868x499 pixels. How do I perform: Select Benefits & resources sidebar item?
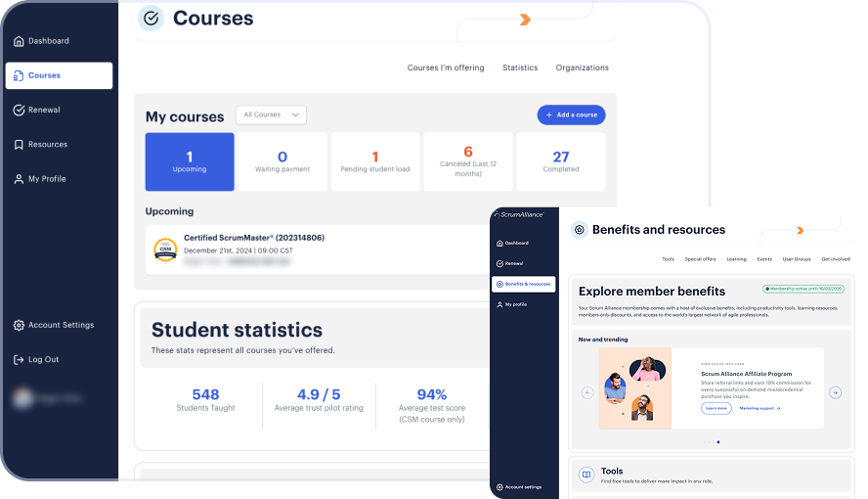523,284
